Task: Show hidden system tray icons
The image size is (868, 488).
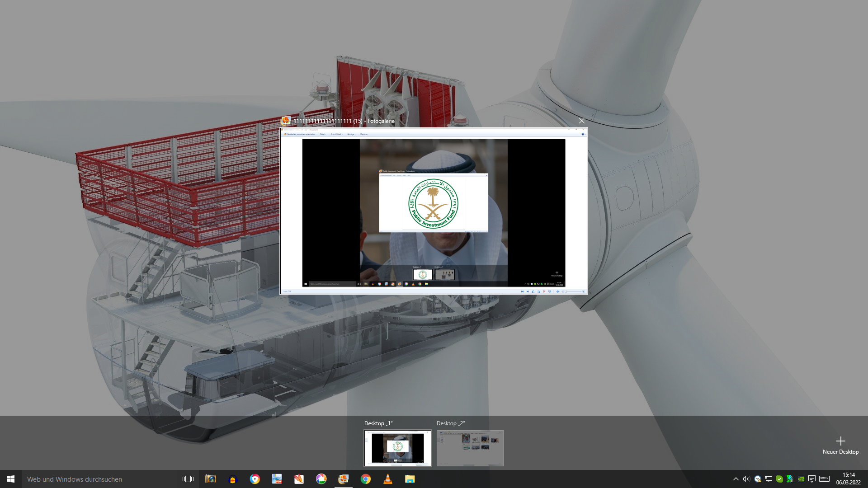Action: (736, 479)
